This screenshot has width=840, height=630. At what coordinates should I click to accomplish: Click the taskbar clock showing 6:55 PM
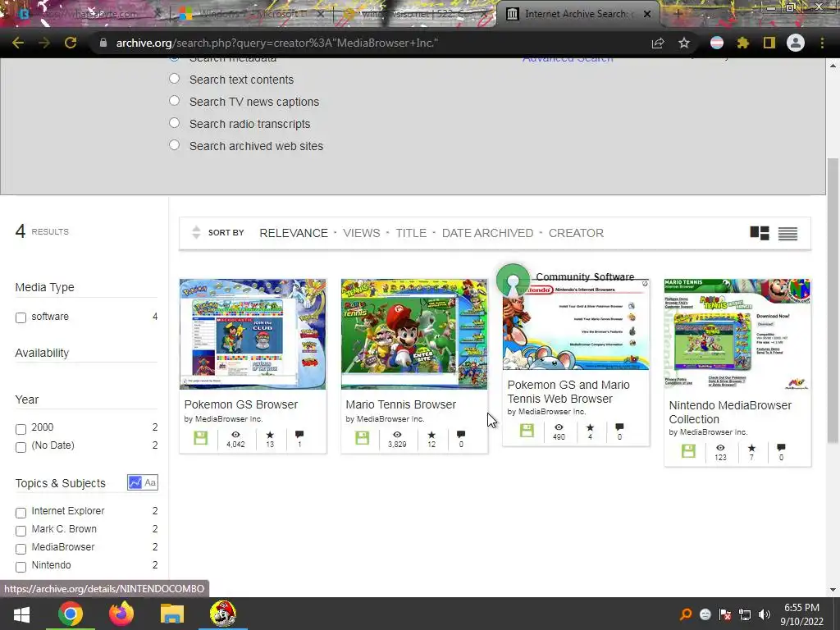point(801,614)
